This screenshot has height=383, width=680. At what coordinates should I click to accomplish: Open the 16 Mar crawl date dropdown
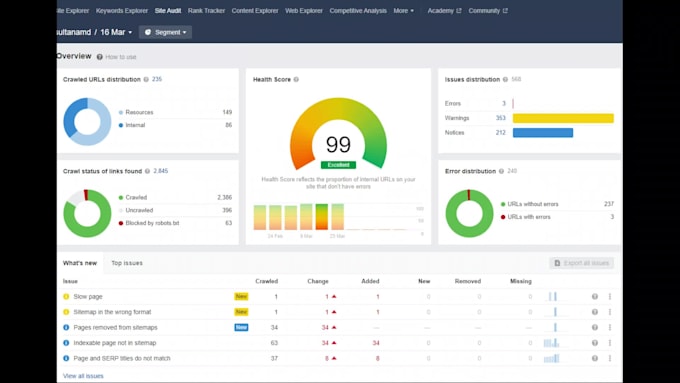pos(116,32)
